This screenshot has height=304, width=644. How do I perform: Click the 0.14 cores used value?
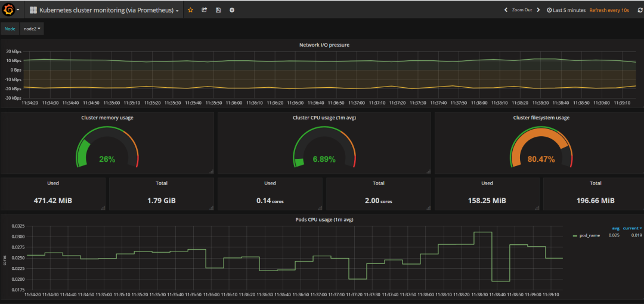tap(270, 201)
